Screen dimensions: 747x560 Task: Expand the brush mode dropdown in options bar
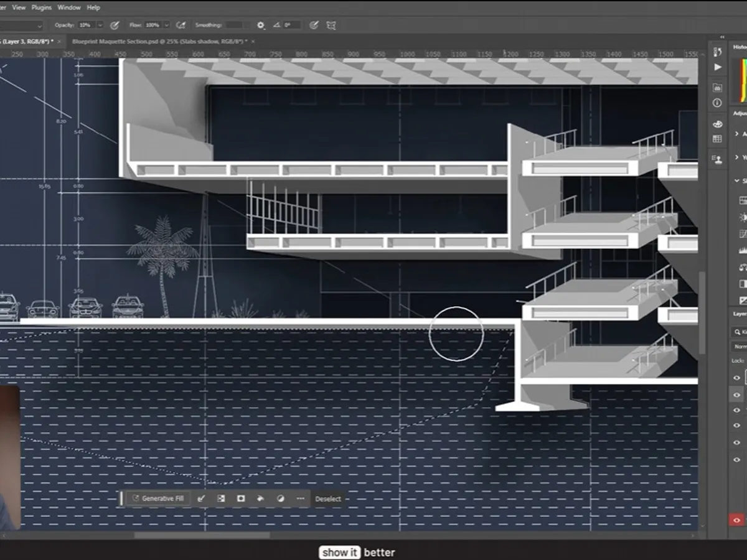pyautogui.click(x=39, y=26)
